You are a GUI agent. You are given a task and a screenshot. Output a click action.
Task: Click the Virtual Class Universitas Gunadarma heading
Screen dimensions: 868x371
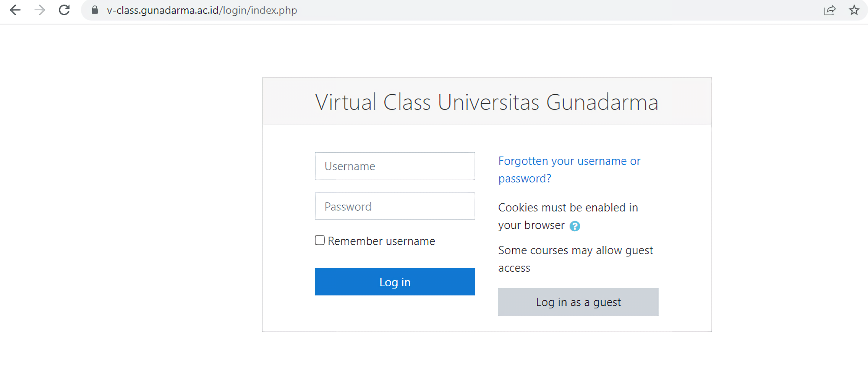click(487, 102)
